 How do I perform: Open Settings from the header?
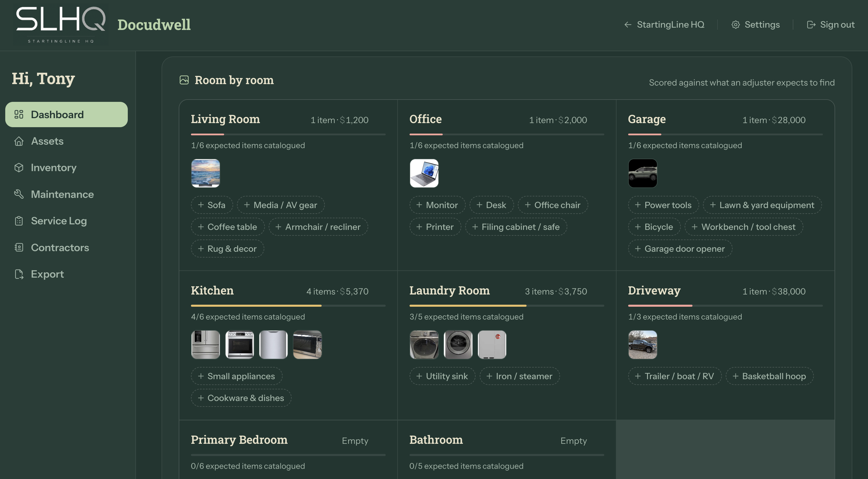pyautogui.click(x=755, y=24)
